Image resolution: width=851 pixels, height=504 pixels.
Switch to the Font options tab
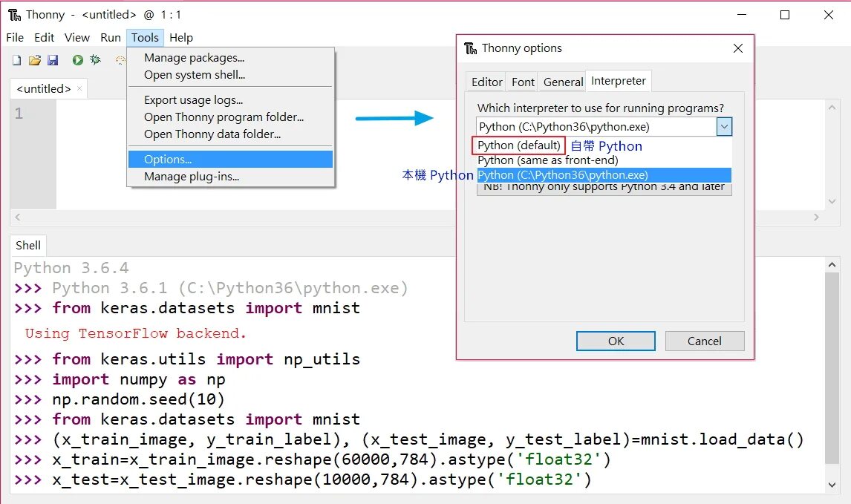523,82
